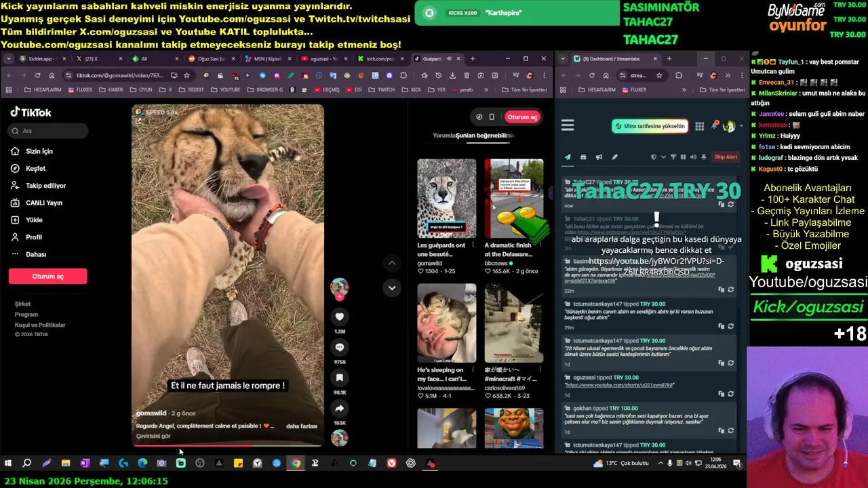Open Streamlabs notifications bell with badge

tap(714, 126)
